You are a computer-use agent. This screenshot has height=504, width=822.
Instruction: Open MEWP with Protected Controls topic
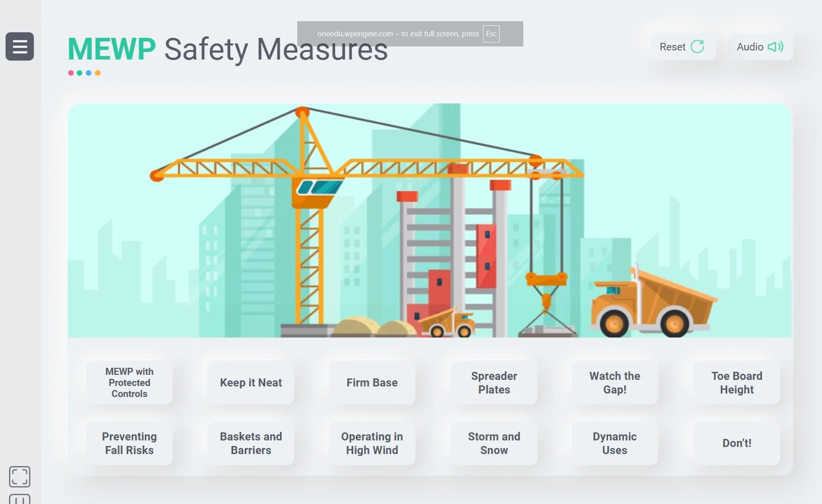click(130, 383)
